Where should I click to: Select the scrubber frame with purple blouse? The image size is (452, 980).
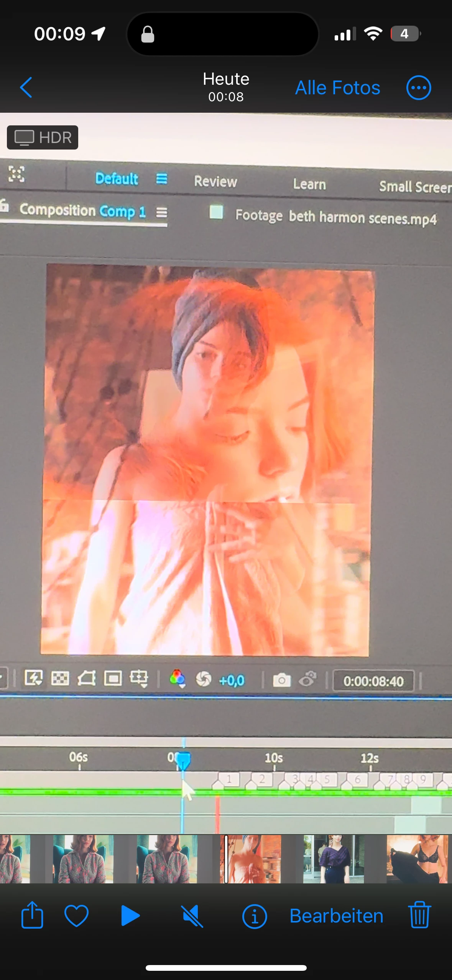click(334, 859)
